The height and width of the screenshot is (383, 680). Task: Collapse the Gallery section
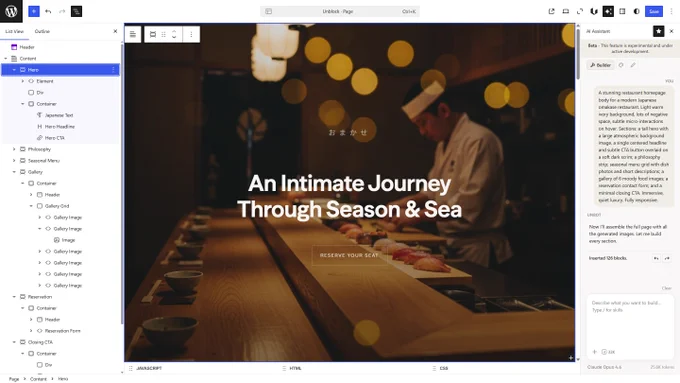tap(14, 172)
